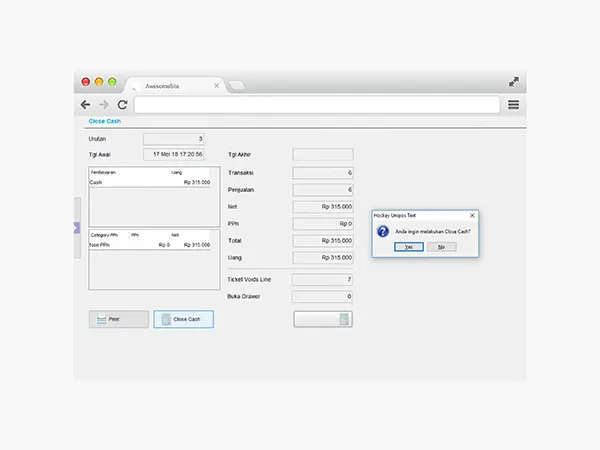Screen dimensions: 600x450
Task: Reload the page with refresh icon
Action: (122, 105)
